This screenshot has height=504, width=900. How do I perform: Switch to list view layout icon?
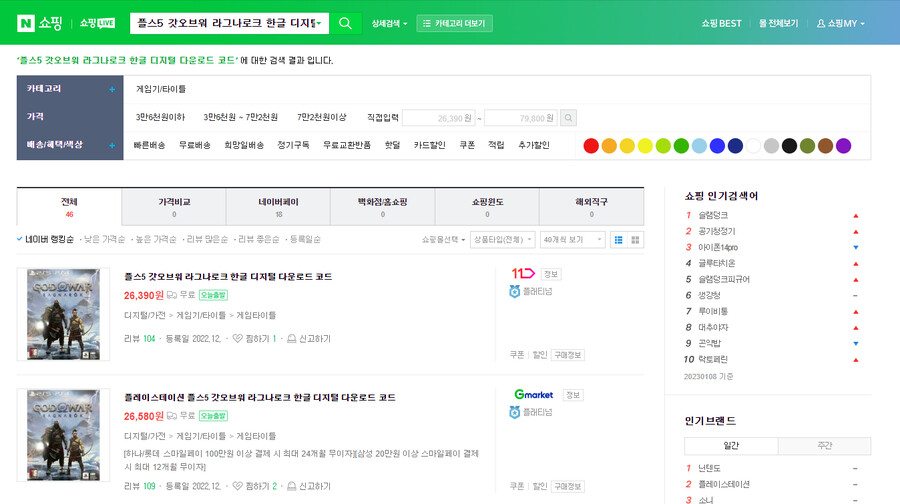[618, 240]
